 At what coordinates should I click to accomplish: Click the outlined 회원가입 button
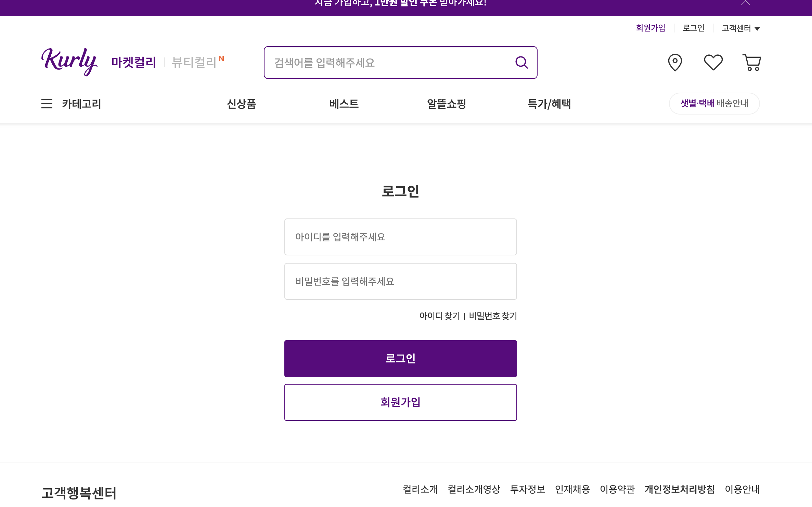point(400,402)
